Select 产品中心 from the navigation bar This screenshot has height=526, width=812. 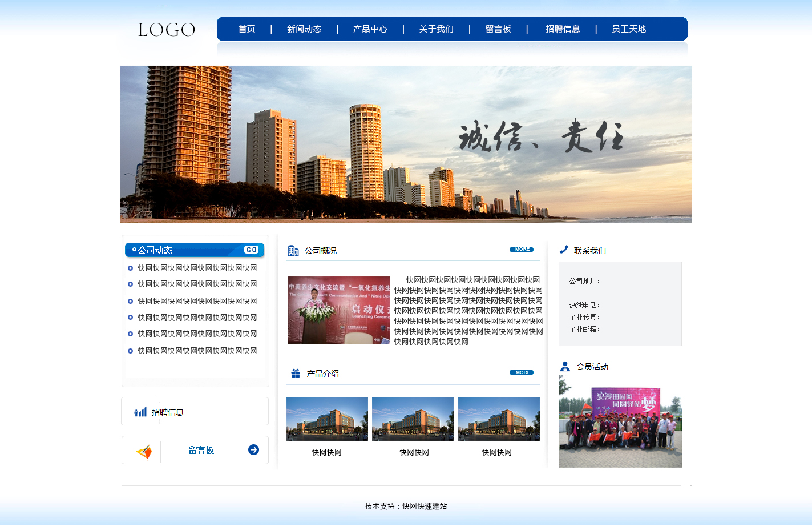point(370,29)
